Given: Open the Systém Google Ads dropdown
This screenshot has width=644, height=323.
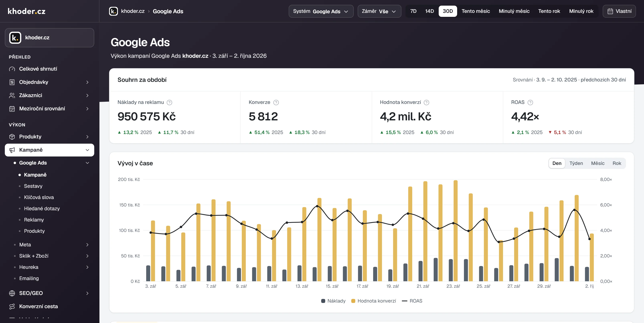Looking at the screenshot, I should pyautogui.click(x=321, y=11).
